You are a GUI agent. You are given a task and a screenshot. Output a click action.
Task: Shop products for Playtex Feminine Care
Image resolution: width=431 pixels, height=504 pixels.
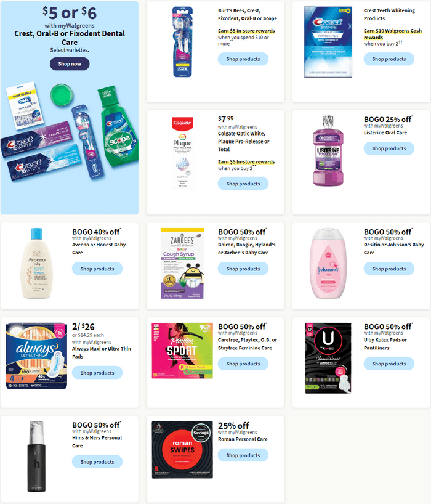[x=243, y=364]
